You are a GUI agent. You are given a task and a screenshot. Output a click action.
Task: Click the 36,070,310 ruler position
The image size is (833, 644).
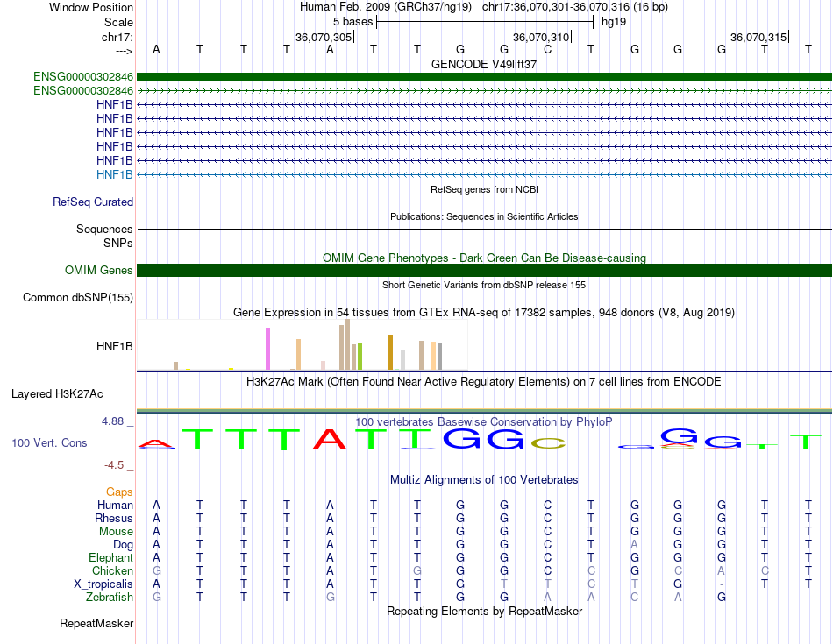[541, 37]
